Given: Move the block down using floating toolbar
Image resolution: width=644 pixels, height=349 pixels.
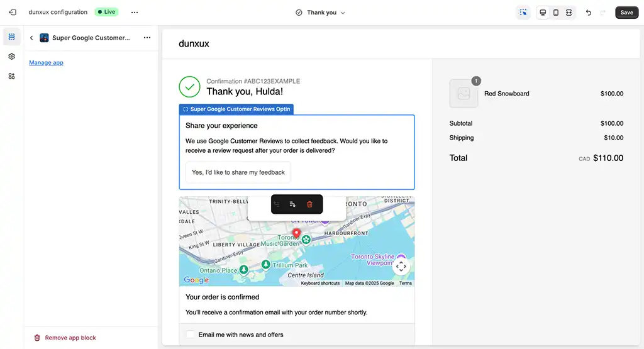Looking at the screenshot, I should (292, 204).
